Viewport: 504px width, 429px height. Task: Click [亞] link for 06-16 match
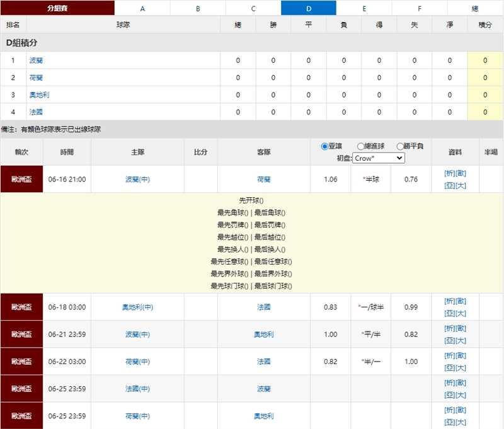click(x=449, y=186)
